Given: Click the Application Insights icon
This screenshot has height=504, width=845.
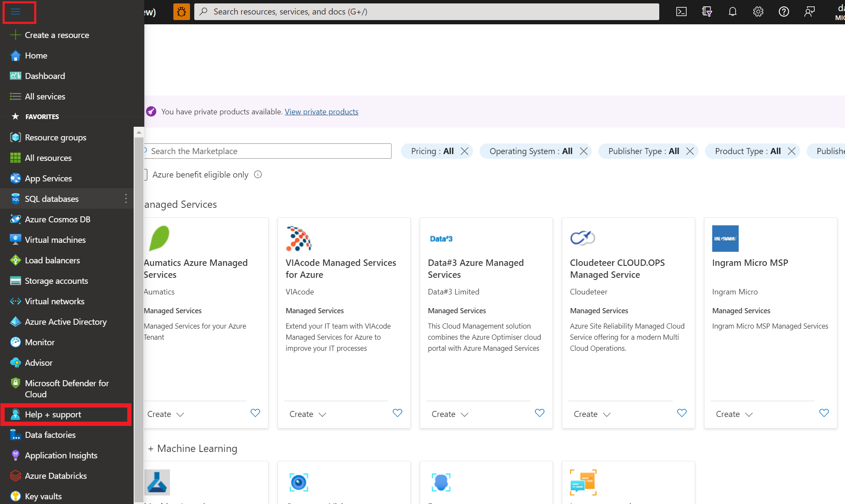Looking at the screenshot, I should (x=15, y=455).
